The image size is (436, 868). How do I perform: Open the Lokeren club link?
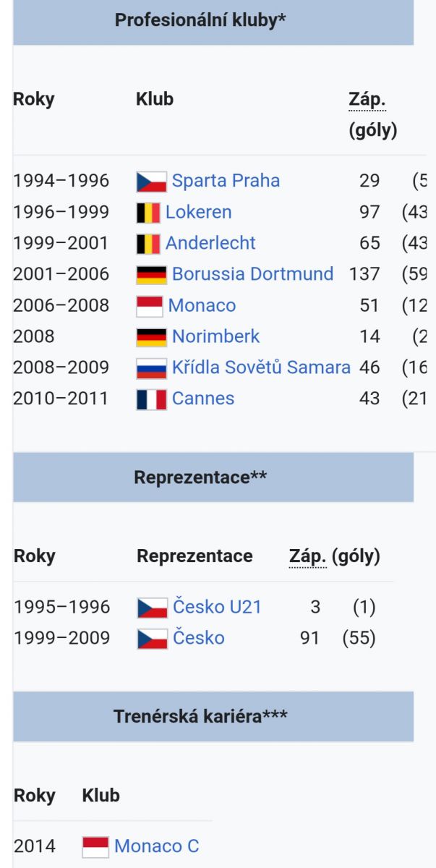(x=199, y=212)
